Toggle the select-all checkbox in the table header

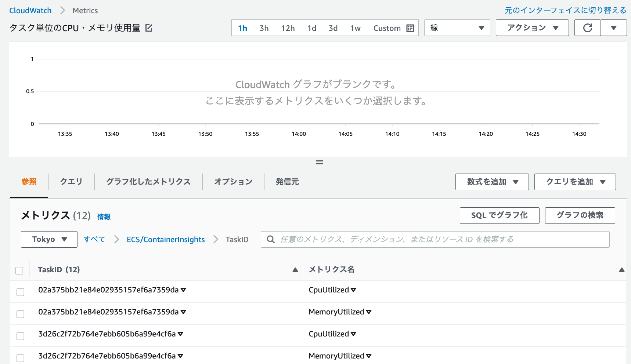coord(19,270)
